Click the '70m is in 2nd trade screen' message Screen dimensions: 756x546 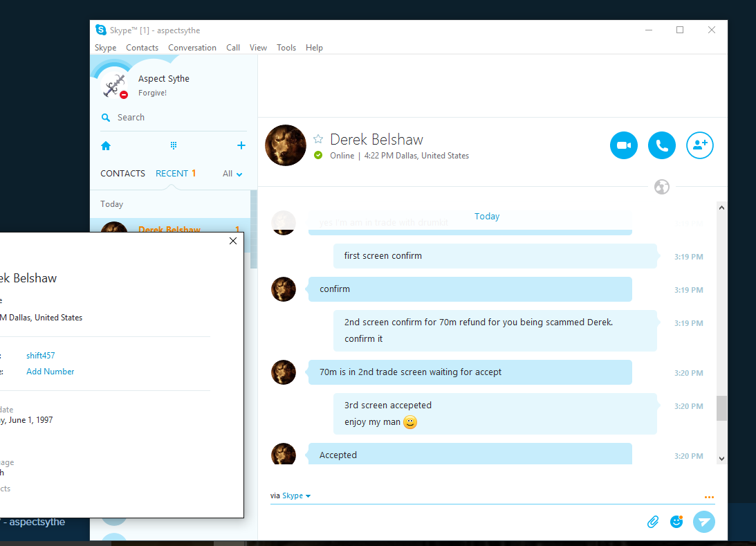click(x=470, y=372)
